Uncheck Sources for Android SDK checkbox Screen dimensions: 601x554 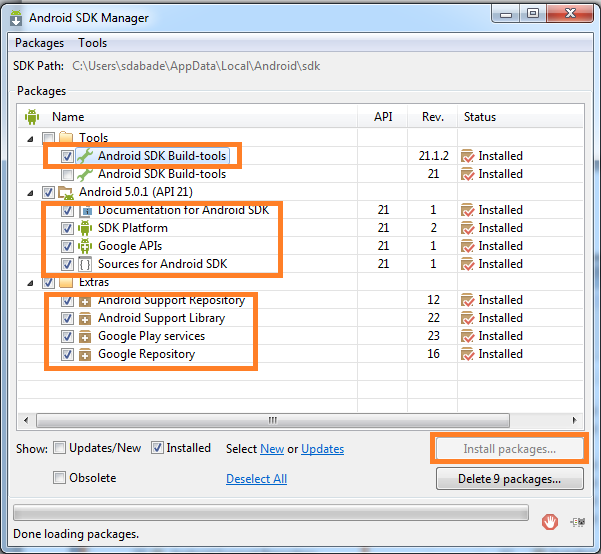pyautogui.click(x=67, y=264)
